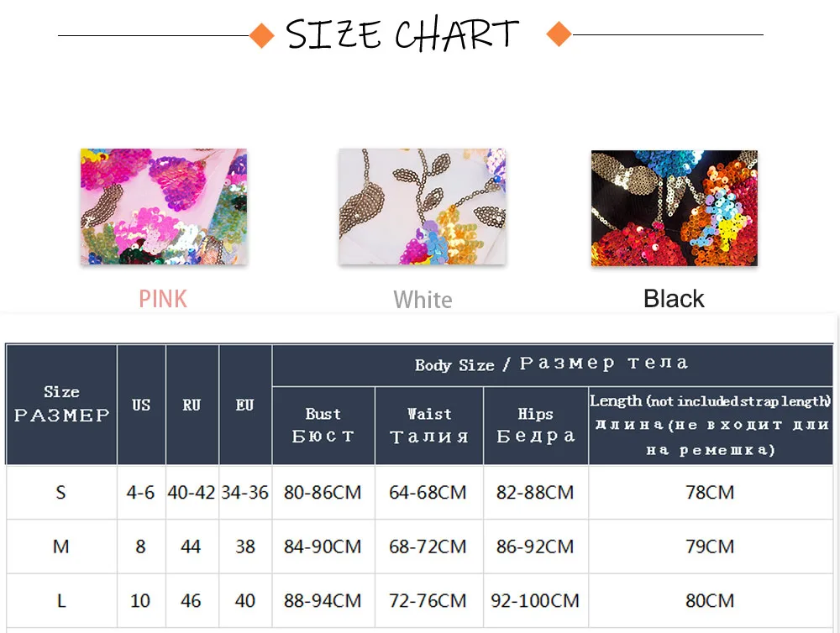The height and width of the screenshot is (633, 840).
Task: Click the orange diamond left of the title
Action: [x=262, y=35]
